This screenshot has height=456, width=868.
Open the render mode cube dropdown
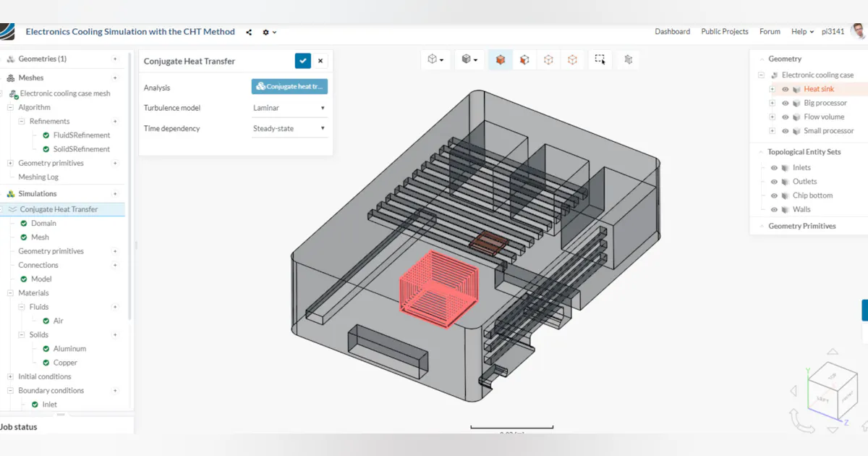tap(470, 59)
